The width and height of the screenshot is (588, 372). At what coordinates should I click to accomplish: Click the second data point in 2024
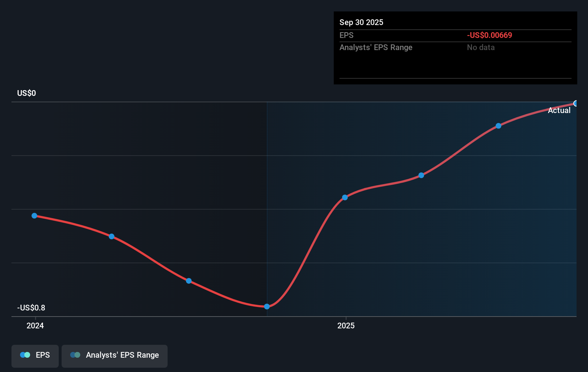[111, 236]
